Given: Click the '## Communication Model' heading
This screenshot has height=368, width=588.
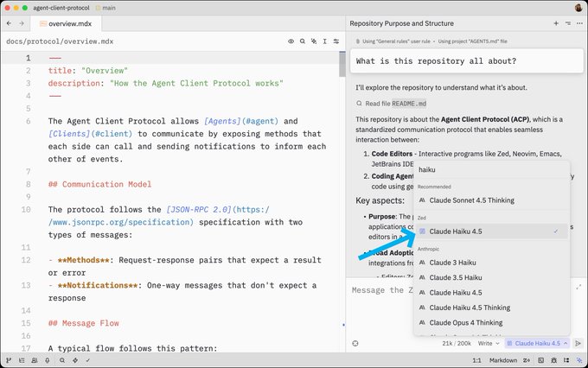Looking at the screenshot, I should click(99, 184).
